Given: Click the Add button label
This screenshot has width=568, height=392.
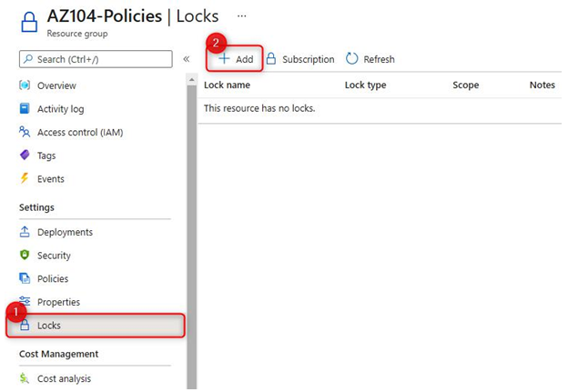Looking at the screenshot, I should click(x=245, y=59).
